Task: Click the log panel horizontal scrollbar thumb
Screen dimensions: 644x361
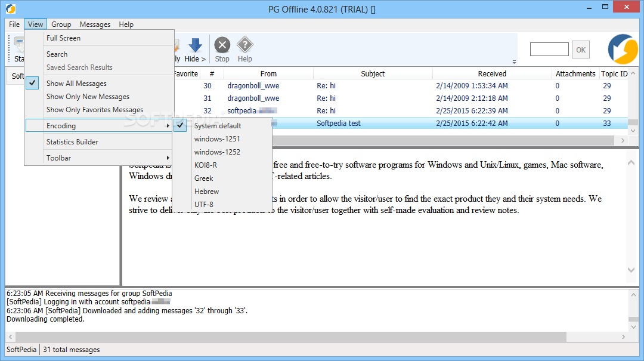Action: coord(291,337)
